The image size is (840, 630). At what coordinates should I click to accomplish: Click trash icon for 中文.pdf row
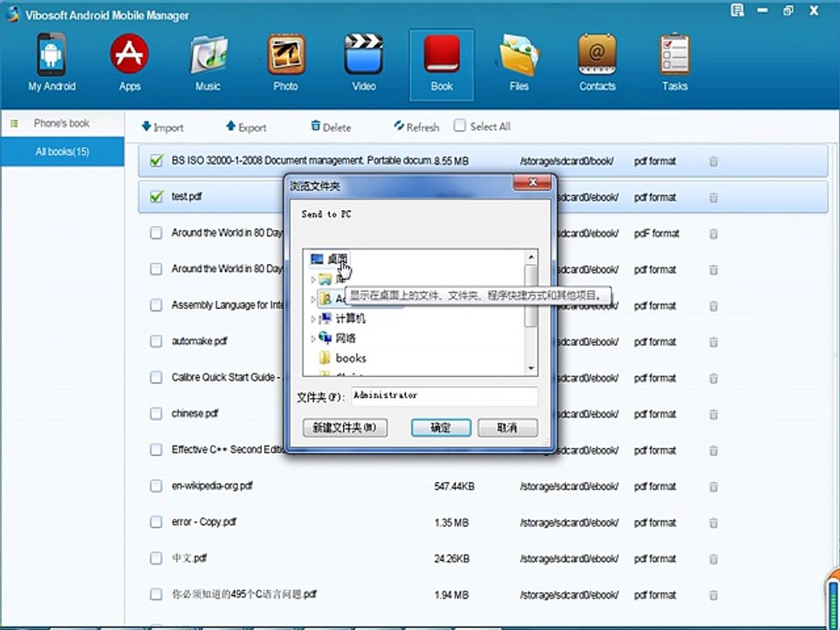pos(714,559)
